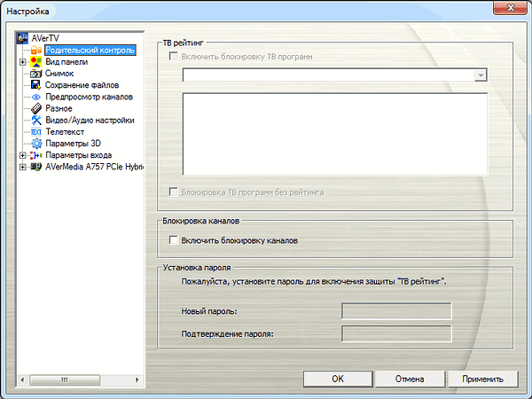Click the card icon for AVerMedia A757
This screenshot has height=399, width=532.
(36, 167)
